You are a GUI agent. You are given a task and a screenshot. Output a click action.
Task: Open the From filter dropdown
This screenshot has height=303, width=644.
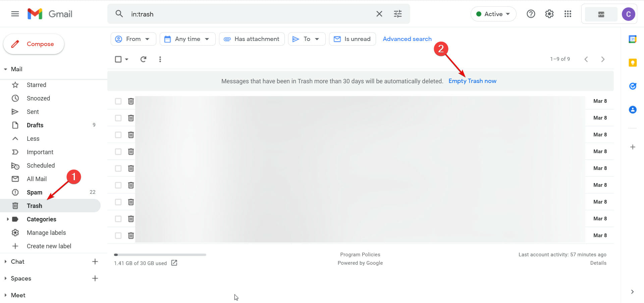(133, 39)
